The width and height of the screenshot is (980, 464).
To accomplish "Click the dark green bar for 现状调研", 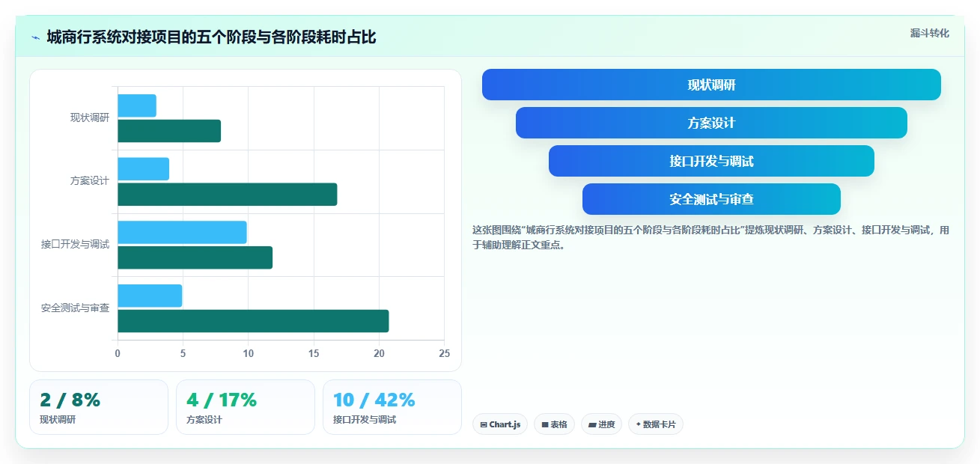I will [169, 131].
